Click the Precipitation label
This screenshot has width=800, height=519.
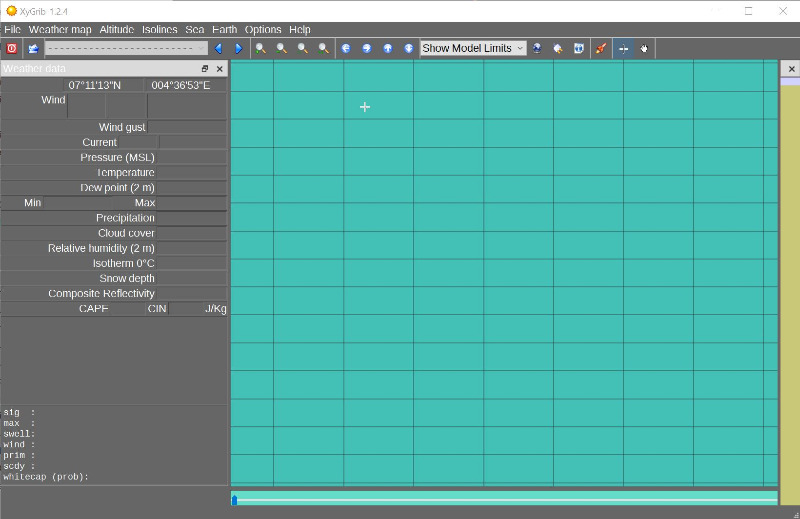pyautogui.click(x=125, y=218)
